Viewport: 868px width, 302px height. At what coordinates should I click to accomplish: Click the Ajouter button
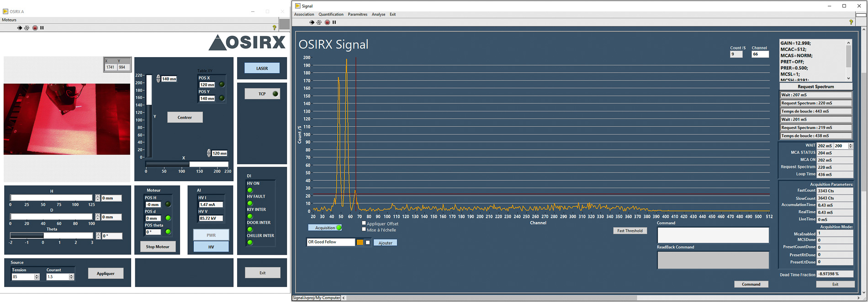(x=385, y=243)
